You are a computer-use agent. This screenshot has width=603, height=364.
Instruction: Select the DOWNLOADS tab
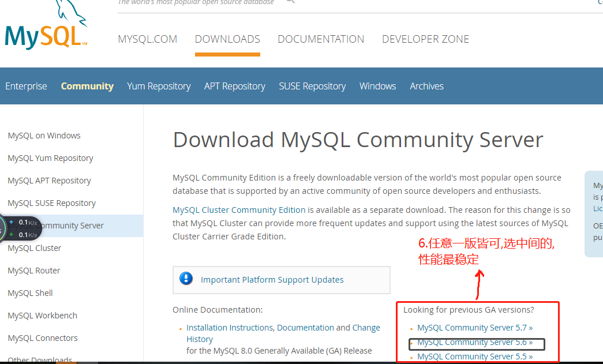(x=227, y=39)
